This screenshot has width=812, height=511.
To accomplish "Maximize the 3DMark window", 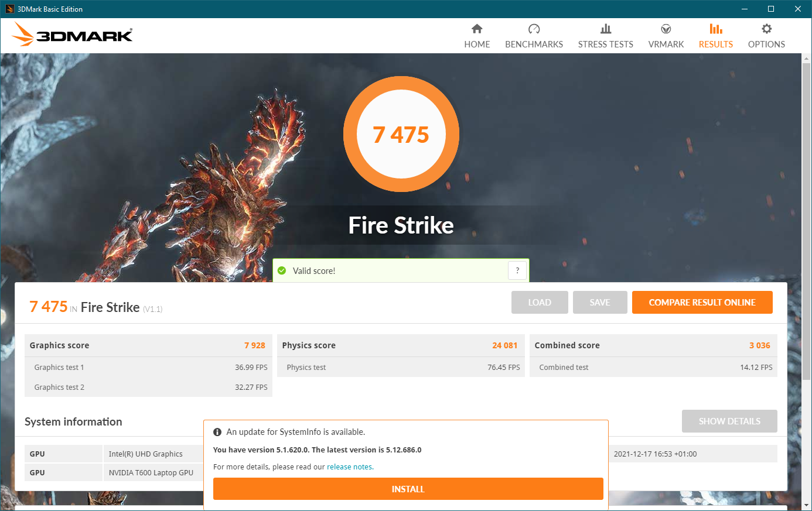I will 771,9.
